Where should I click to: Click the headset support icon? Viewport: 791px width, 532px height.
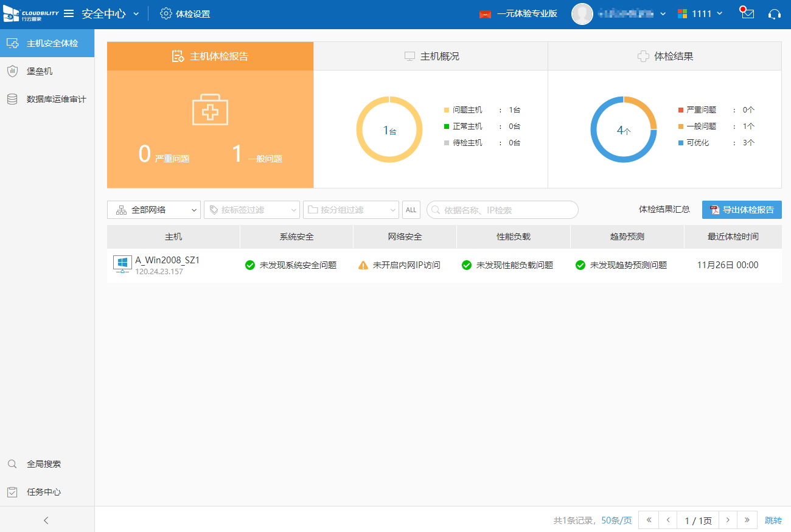[775, 13]
